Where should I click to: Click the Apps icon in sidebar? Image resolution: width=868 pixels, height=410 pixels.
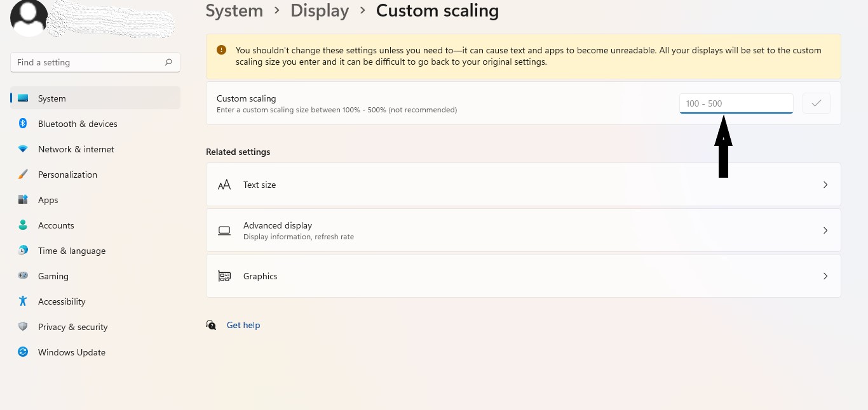[23, 200]
